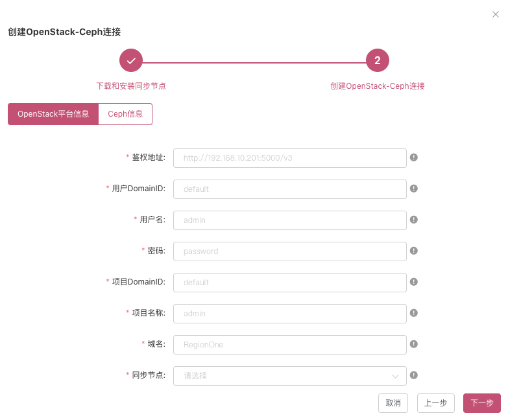The image size is (508, 420).
Task: Switch to OpenStack平台信息 tab
Action: point(53,114)
